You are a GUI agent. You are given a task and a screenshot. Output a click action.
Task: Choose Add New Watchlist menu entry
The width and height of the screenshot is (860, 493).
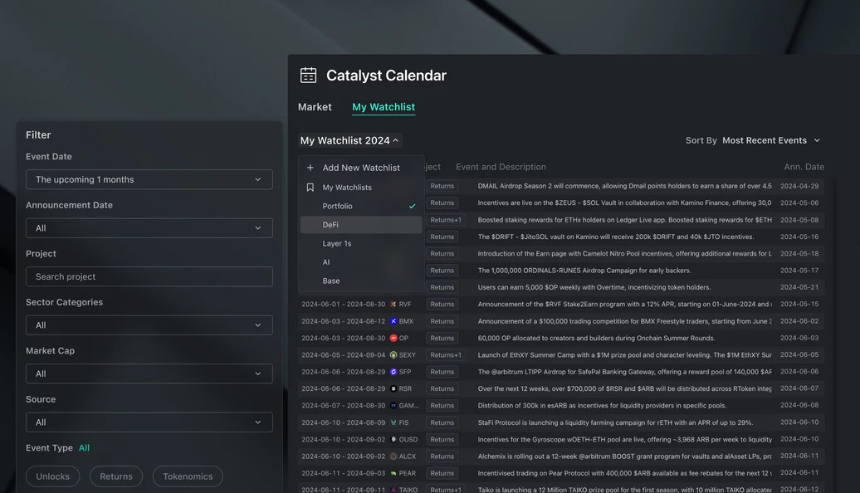pos(361,168)
